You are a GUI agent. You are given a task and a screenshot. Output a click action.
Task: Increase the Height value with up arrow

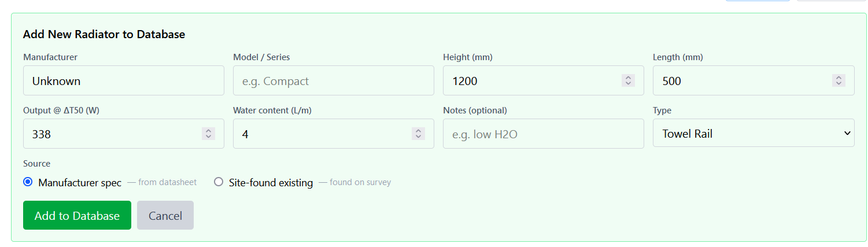click(628, 78)
